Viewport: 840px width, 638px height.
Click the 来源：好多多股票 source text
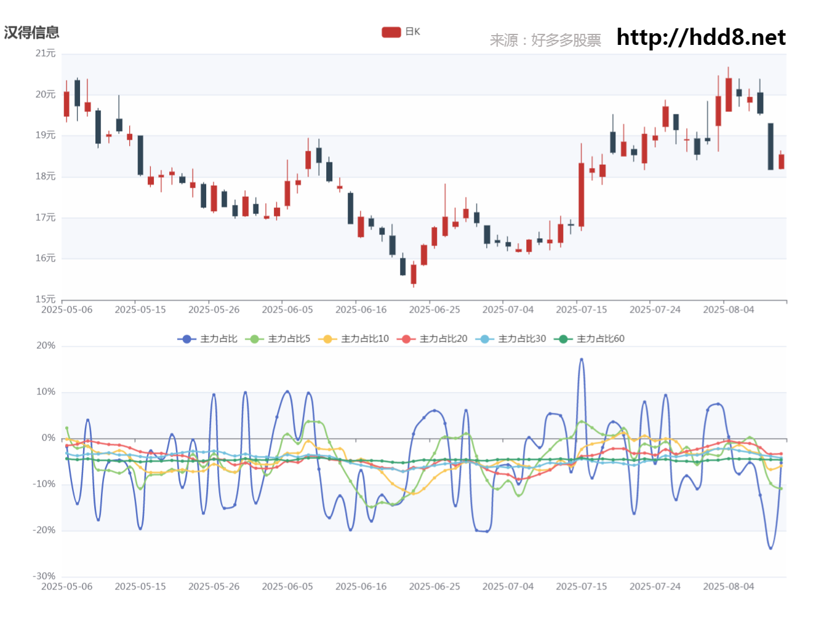pyautogui.click(x=545, y=41)
